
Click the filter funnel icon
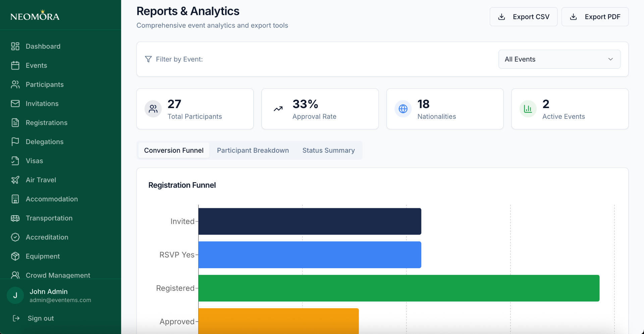[x=148, y=59]
